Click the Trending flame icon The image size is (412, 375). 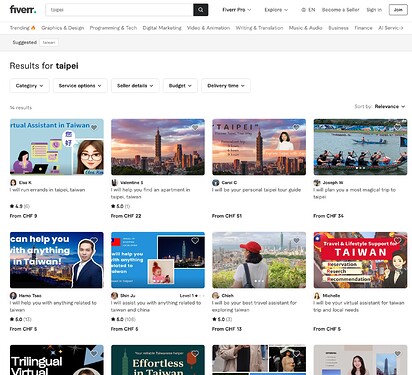pyautogui.click(x=33, y=28)
